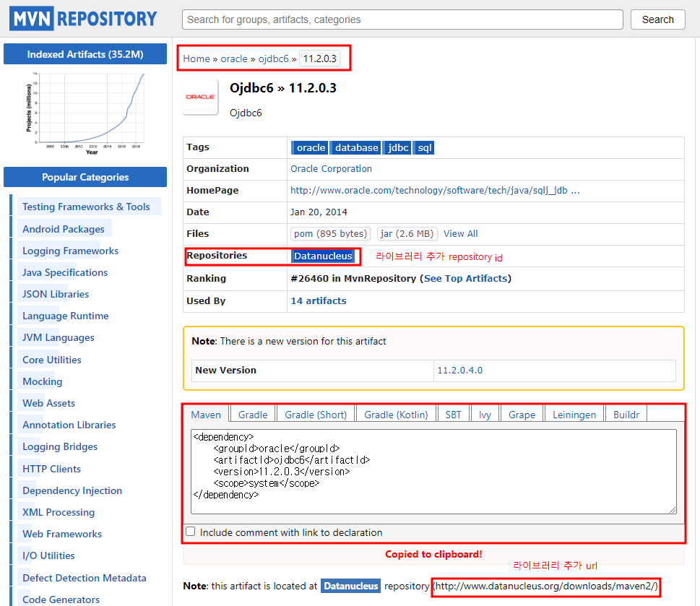Click the Oracle artifact logo thumbnail

[x=200, y=97]
